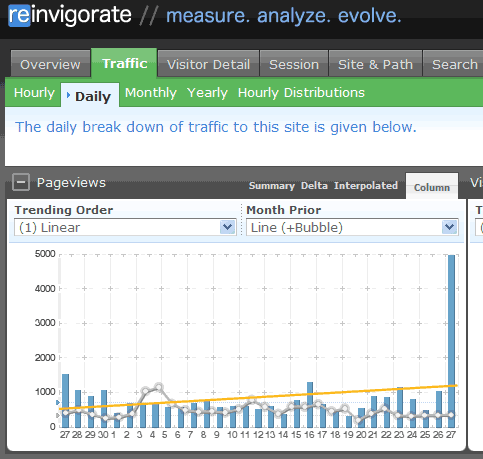Click the small blue arrow beside Daily
Screen dimensions: 483x459
click(68, 95)
